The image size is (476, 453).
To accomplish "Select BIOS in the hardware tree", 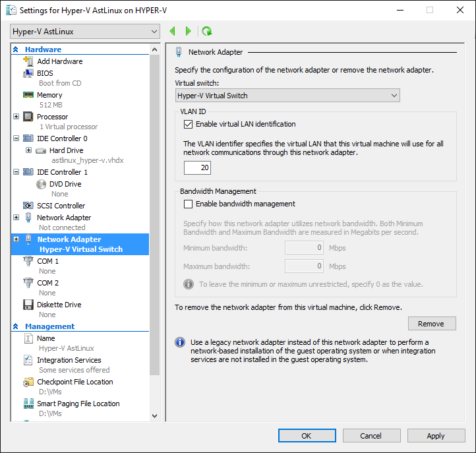I will (x=45, y=73).
